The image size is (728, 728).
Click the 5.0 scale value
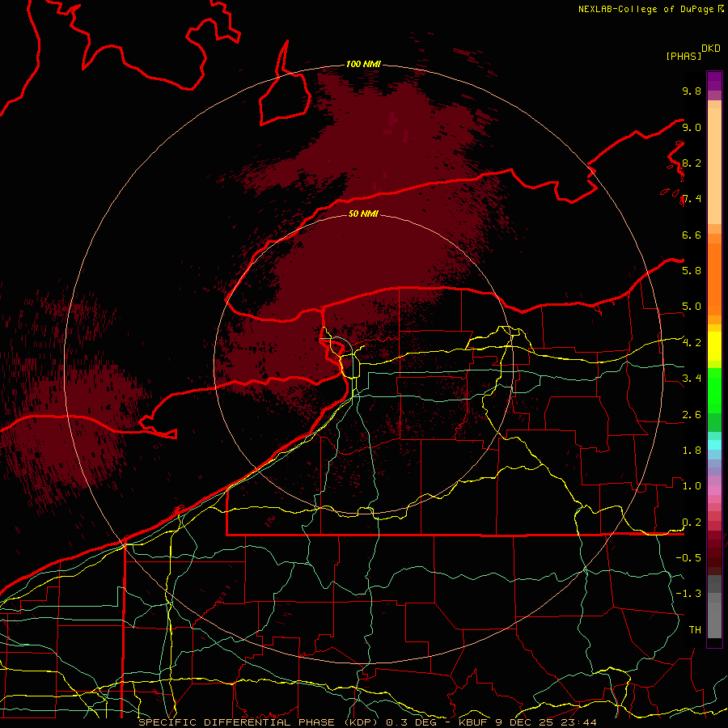coord(692,307)
